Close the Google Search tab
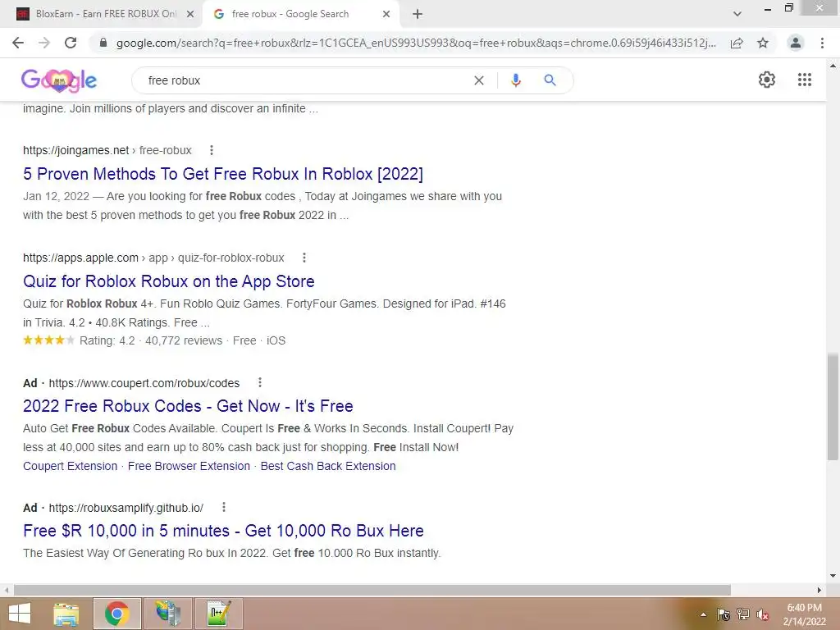840x630 pixels. pos(386,14)
